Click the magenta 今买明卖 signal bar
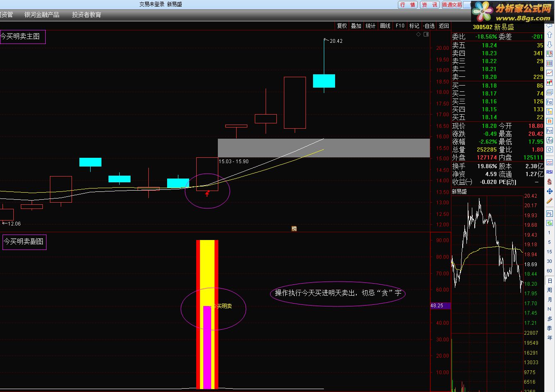This screenshot has width=555, height=392. [207, 347]
